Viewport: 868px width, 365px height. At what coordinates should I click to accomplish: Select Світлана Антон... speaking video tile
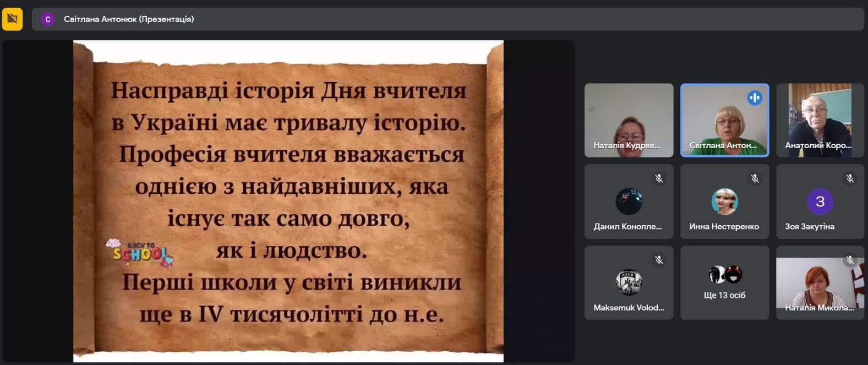click(x=725, y=121)
